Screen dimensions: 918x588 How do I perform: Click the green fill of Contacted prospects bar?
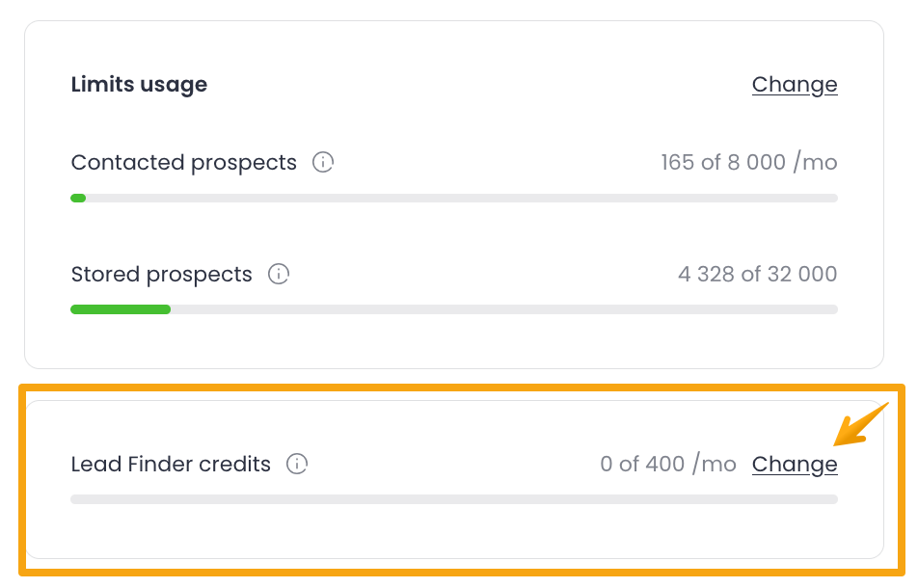78,199
